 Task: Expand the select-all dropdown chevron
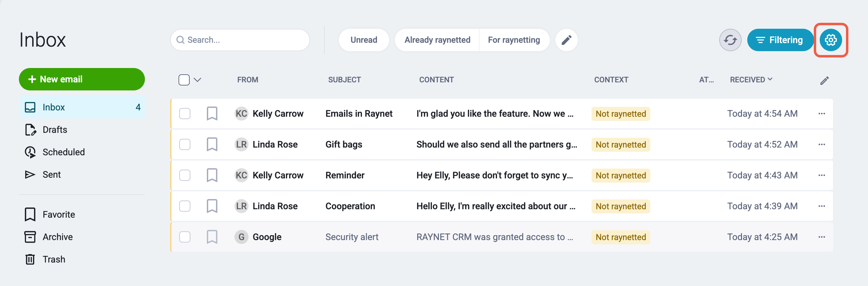[x=197, y=80]
